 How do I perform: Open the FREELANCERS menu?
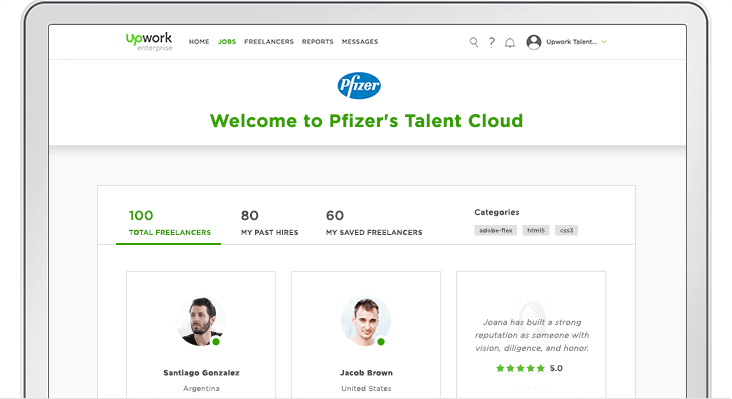(269, 42)
